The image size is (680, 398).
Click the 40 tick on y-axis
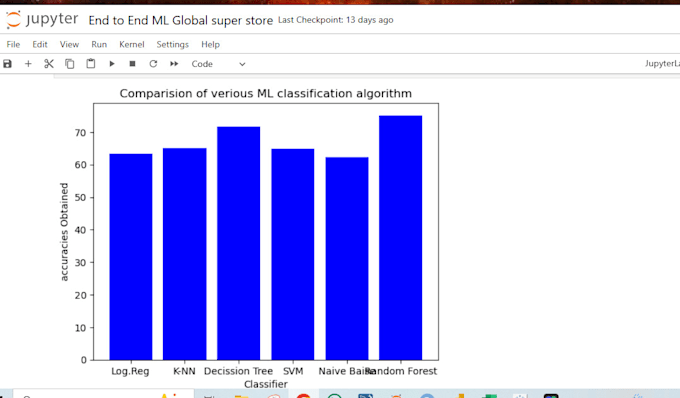coord(80,230)
